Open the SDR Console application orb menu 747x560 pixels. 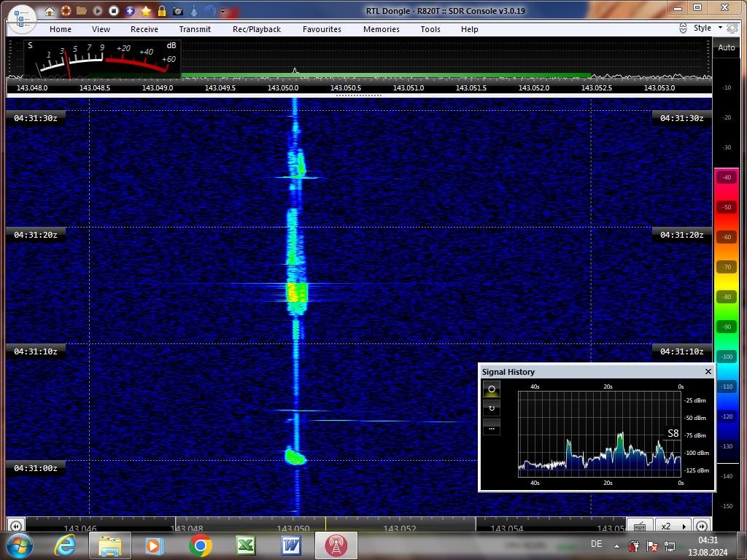click(22, 18)
